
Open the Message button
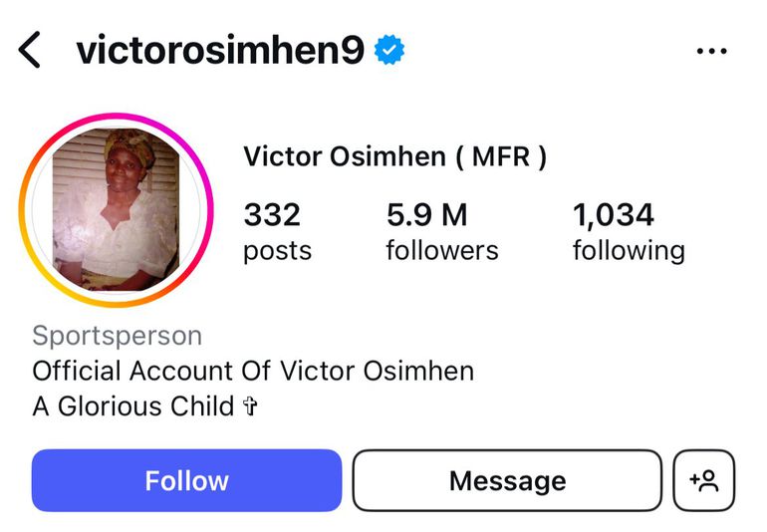(507, 481)
